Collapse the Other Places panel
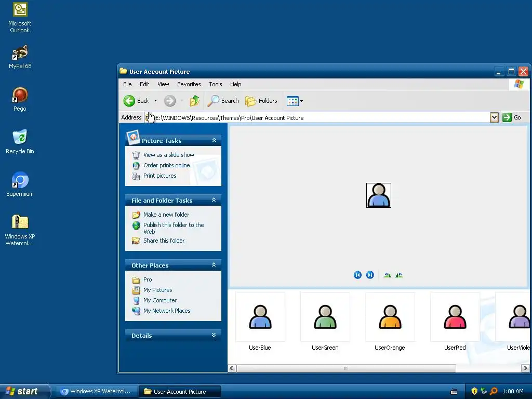Screen dimensions: 532x399 (x=214, y=264)
